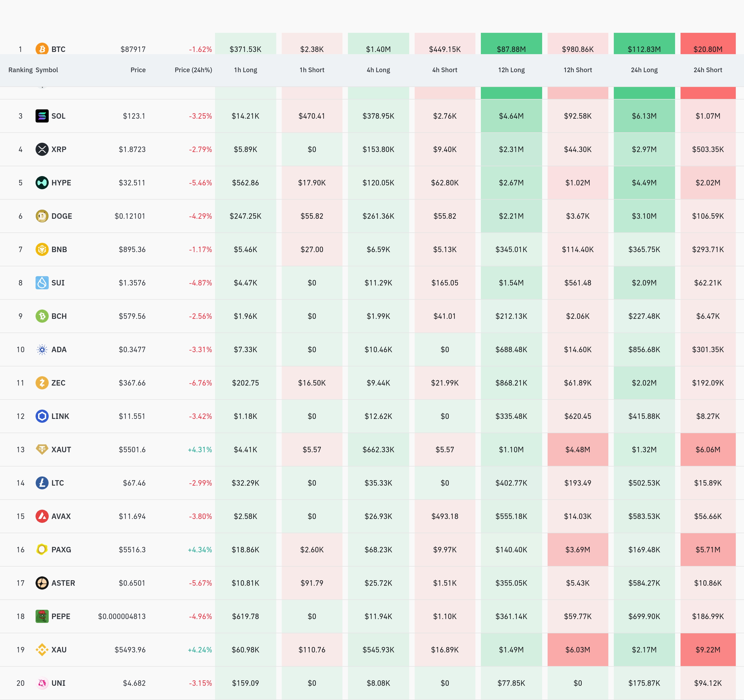Image resolution: width=744 pixels, height=700 pixels.
Task: Click the Uniswap UNI unicorn icon
Action: (42, 683)
